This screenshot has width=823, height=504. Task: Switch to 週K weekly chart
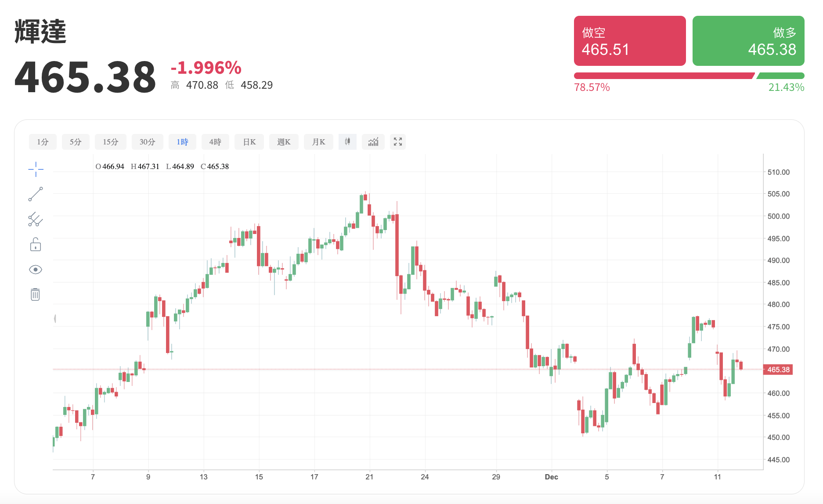coord(284,142)
